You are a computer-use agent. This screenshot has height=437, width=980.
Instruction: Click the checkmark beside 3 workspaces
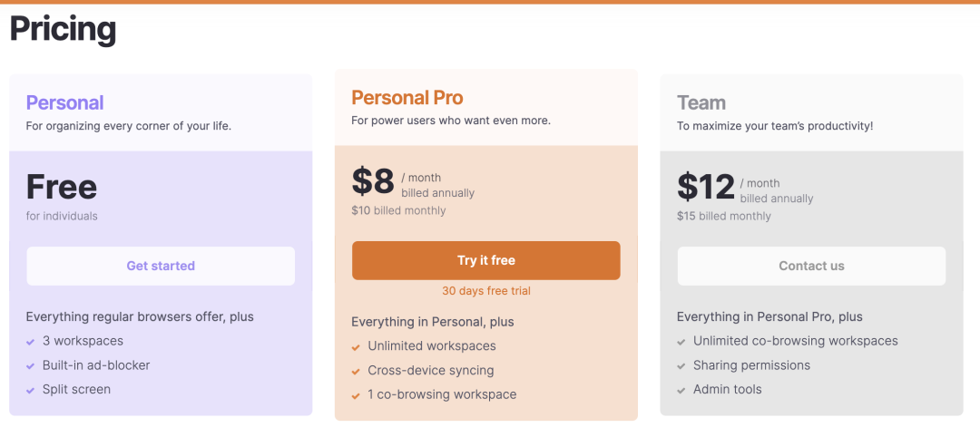coord(30,342)
